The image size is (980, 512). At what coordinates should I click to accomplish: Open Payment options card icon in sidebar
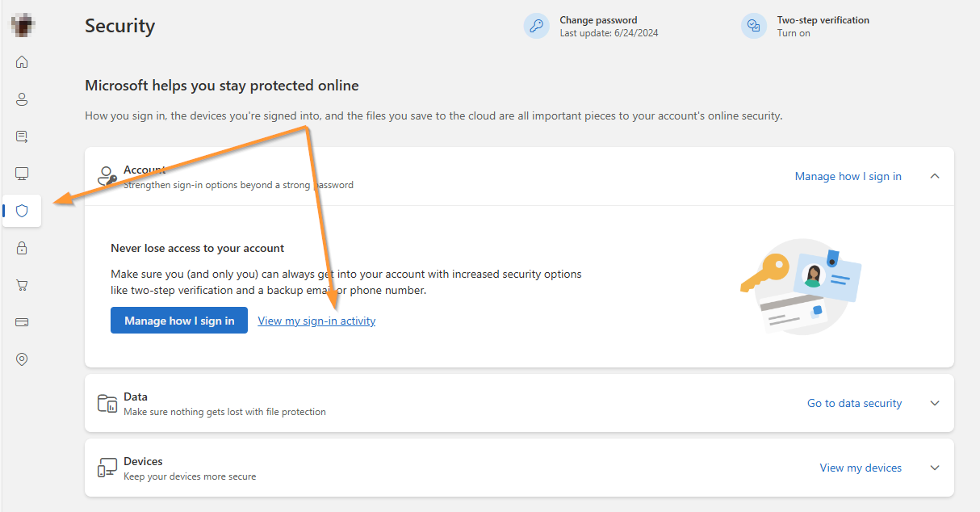coord(22,322)
